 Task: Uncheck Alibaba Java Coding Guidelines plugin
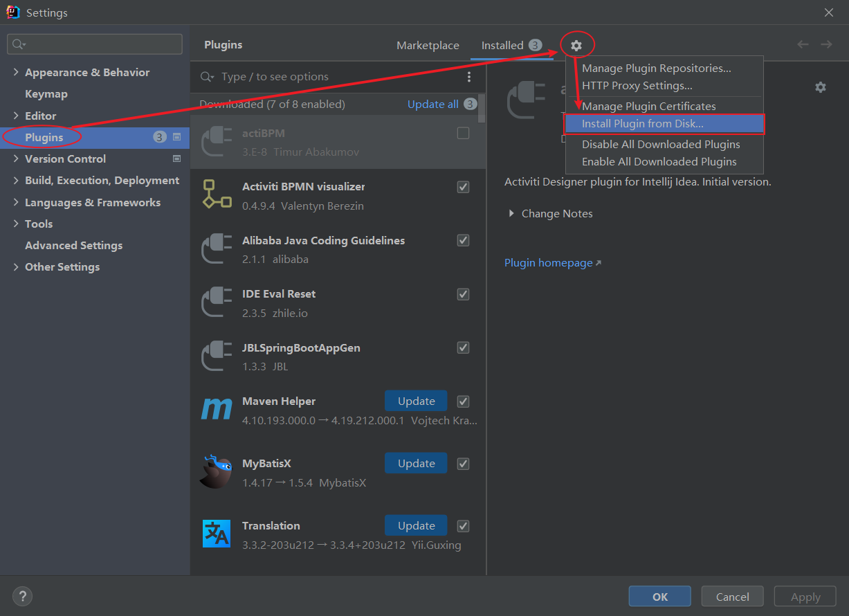tap(464, 240)
